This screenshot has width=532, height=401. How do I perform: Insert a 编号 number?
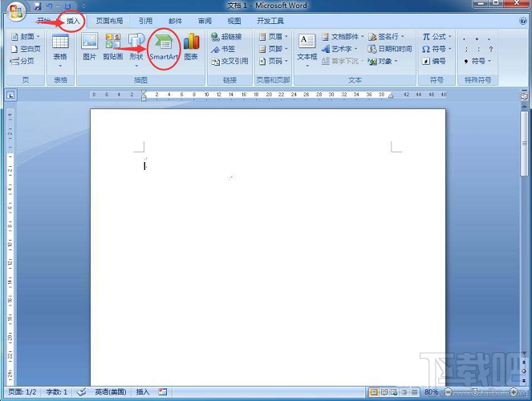click(434, 61)
